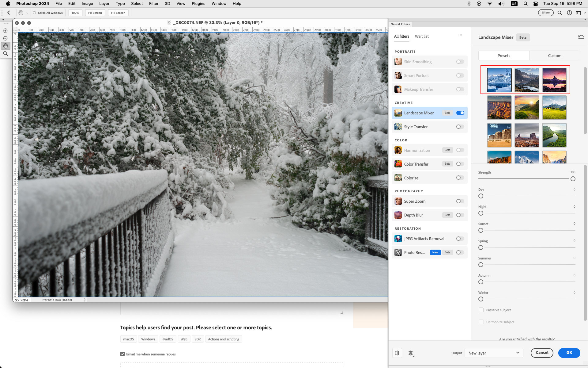The height and width of the screenshot is (368, 588).
Task: Click the Depth Blur filter icon
Action: pos(397,215)
